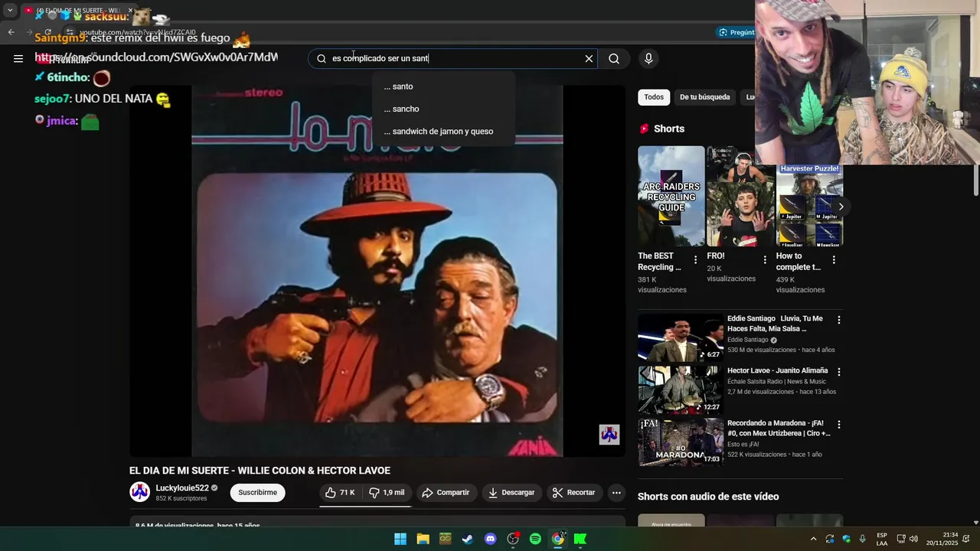This screenshot has height=551, width=980.
Task: Open volume control in system tray
Action: 913,539
